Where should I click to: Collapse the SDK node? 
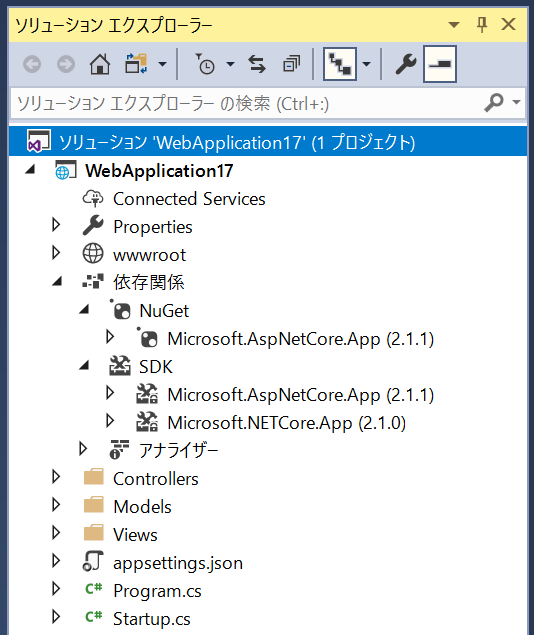tap(84, 365)
